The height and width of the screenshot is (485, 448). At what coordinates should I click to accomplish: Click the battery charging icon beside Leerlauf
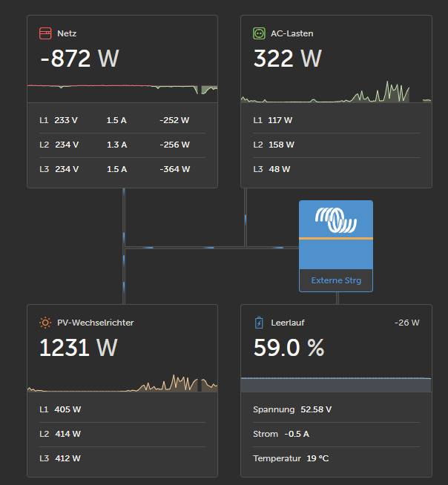tap(259, 323)
